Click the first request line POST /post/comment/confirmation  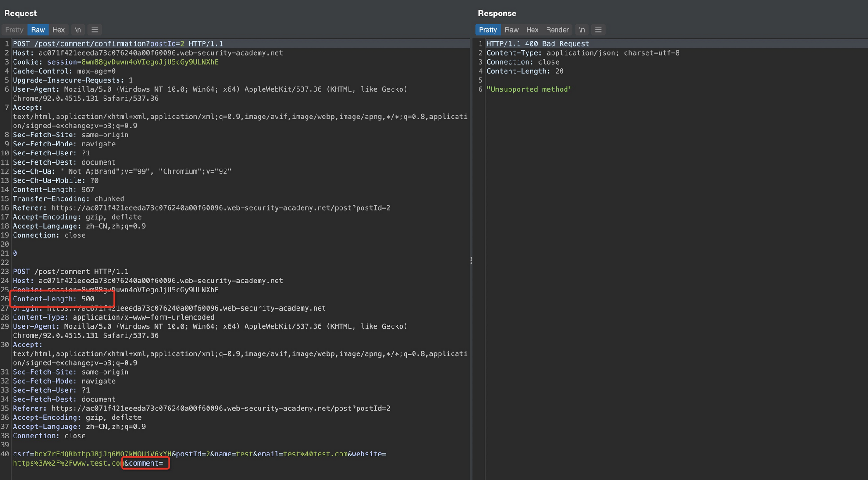pos(118,44)
